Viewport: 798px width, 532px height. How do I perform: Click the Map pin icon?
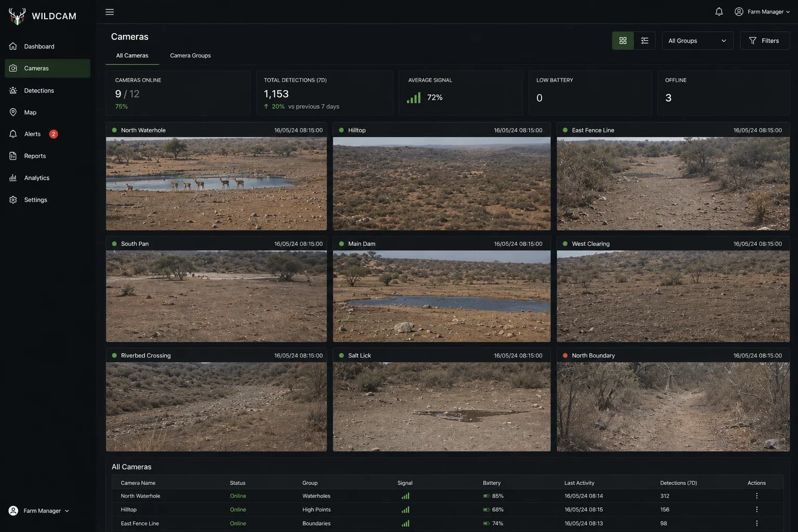13,112
